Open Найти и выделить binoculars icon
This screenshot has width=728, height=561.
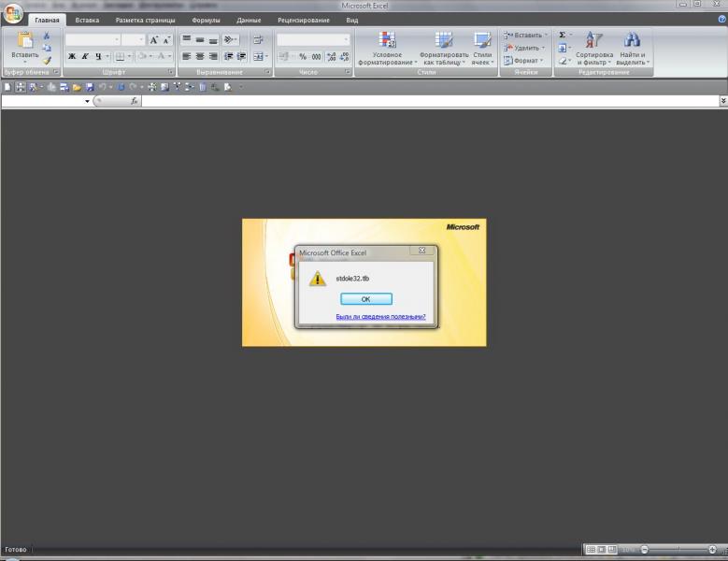[632, 40]
